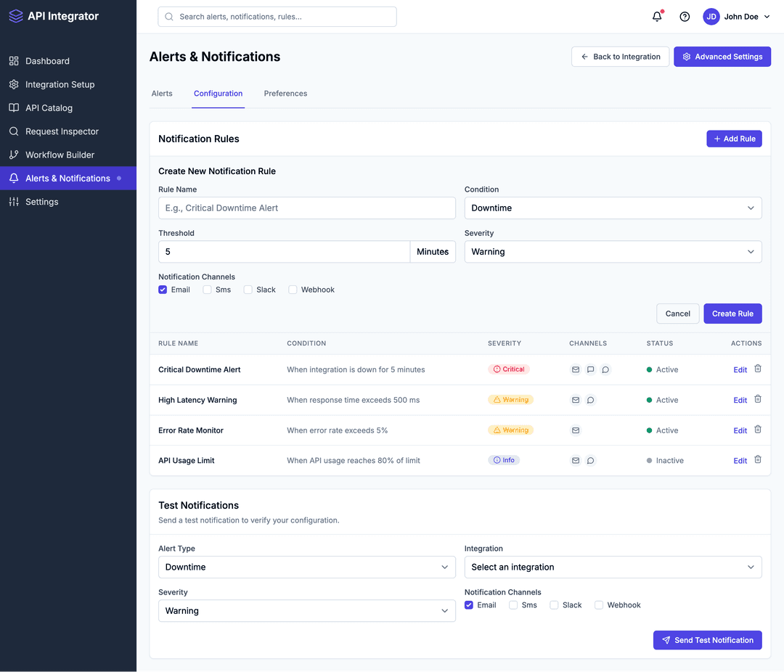Go to Integration Setup
Image resolution: width=784 pixels, height=672 pixels.
point(60,84)
